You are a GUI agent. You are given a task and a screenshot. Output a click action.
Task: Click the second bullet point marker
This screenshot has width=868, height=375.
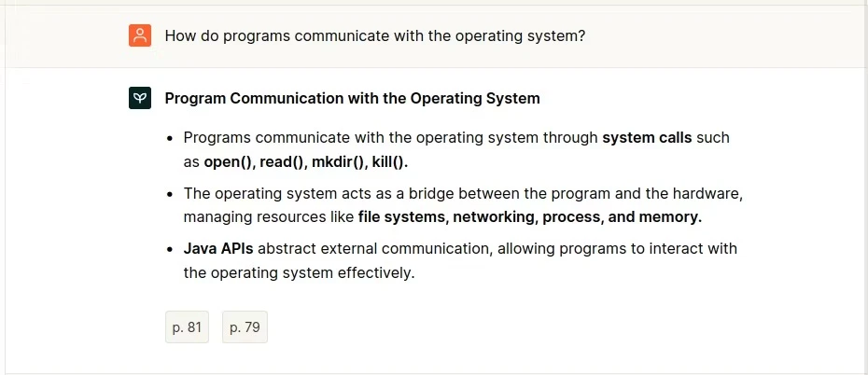[170, 194]
